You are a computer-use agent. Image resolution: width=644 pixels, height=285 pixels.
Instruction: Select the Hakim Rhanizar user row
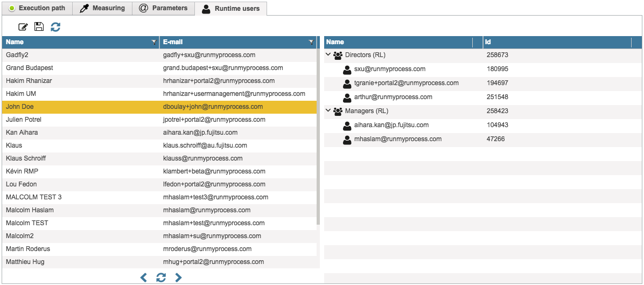pos(159,81)
